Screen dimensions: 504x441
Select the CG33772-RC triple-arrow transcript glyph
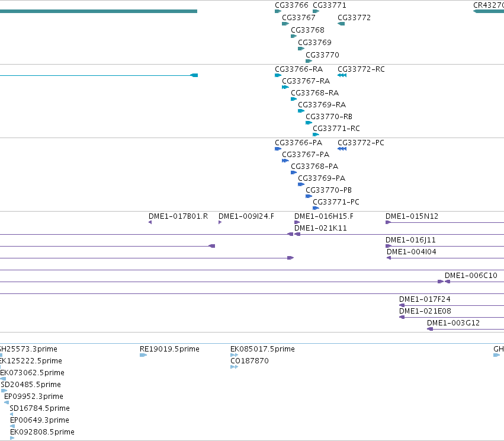342,75
